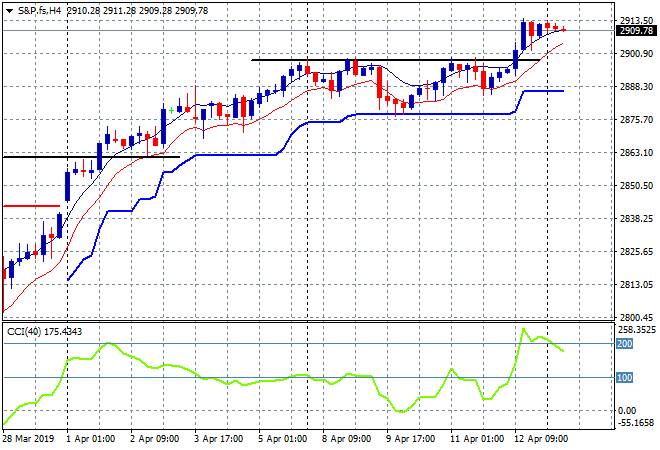This screenshot has height=450, width=660.
Task: Click the 11 Apr 01:00 time label
Action: pyautogui.click(x=477, y=439)
